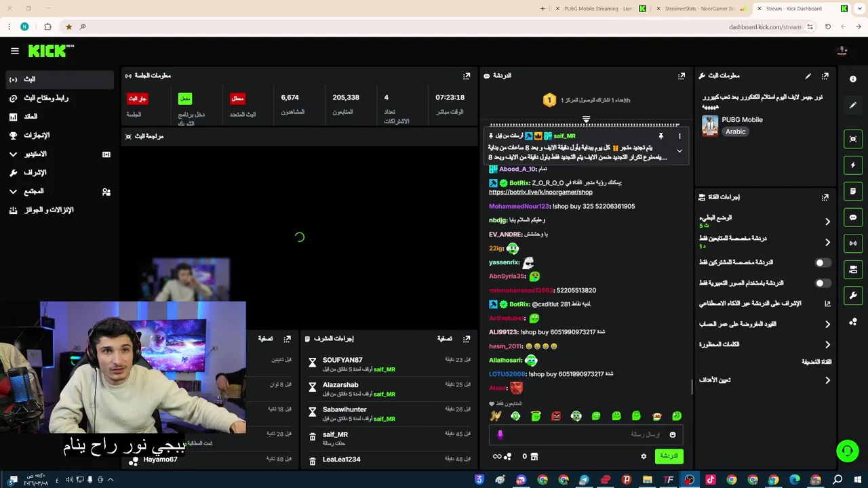Open the botrix.live noorgamer shop link
Viewport: 868px width, 488px height.
coord(540,192)
